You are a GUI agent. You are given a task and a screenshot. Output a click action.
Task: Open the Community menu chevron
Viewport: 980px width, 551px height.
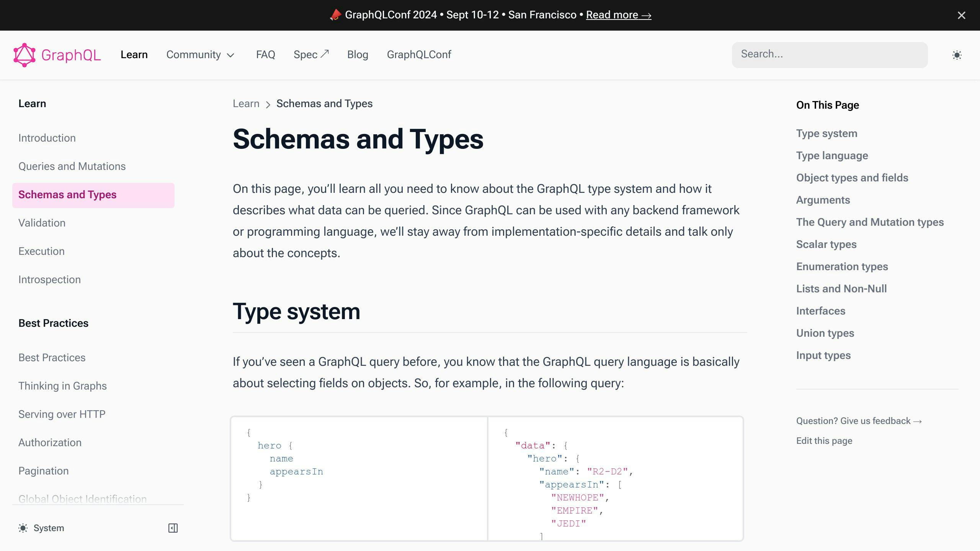point(231,55)
